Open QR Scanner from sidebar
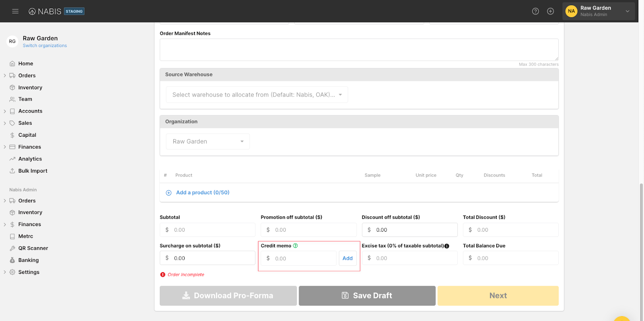The height and width of the screenshot is (321, 644). click(x=33, y=248)
